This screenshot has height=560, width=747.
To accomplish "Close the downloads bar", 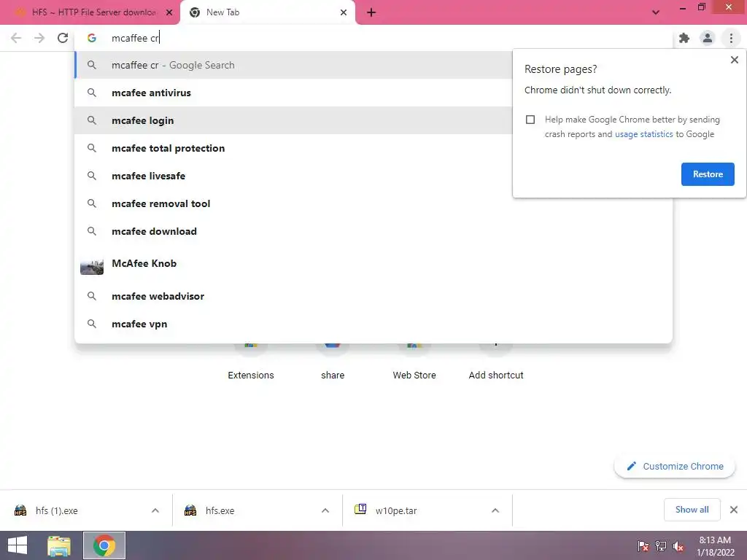I will (x=734, y=510).
